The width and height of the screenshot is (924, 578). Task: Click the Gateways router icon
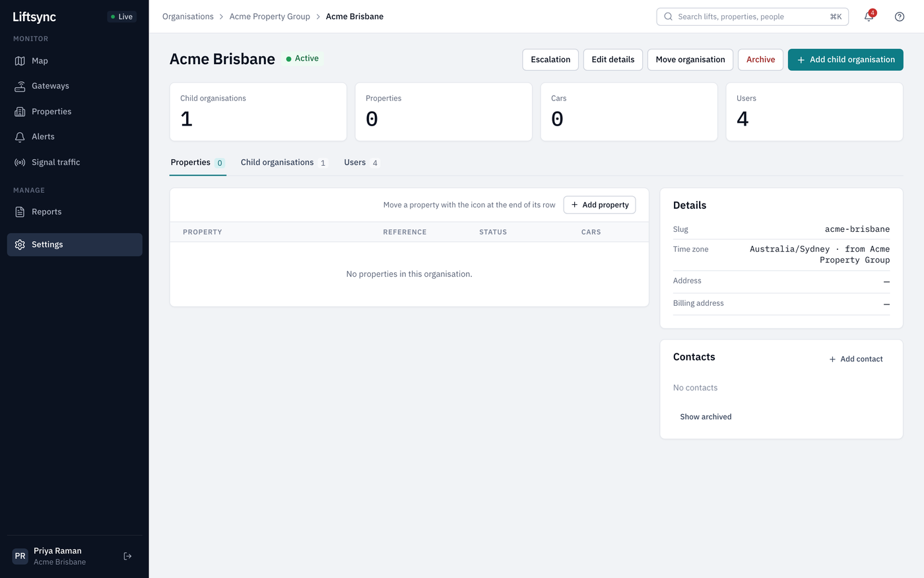[x=20, y=86]
